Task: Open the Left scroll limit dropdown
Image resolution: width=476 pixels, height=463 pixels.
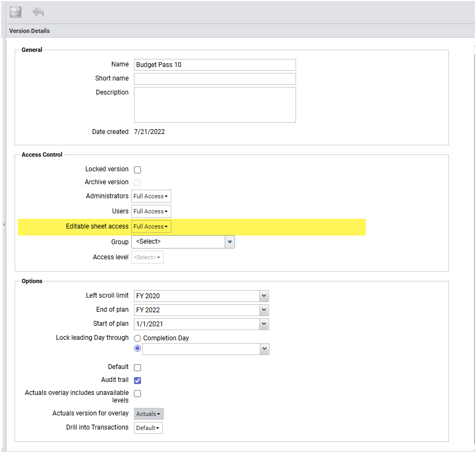Action: [x=264, y=296]
